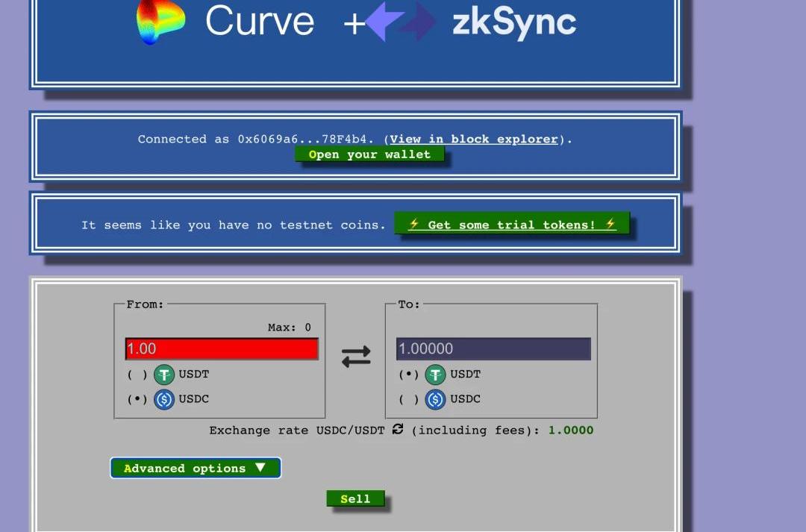Select USDC radio button in To panel

pyautogui.click(x=408, y=399)
